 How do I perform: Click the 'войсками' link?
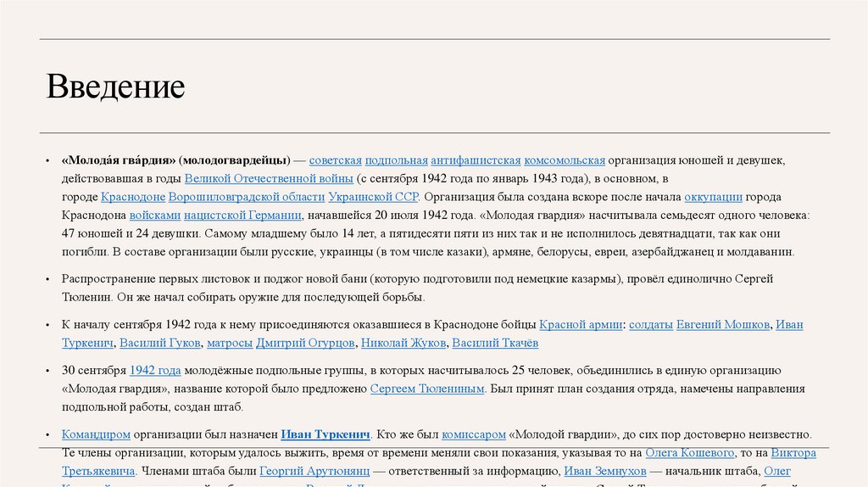155,215
